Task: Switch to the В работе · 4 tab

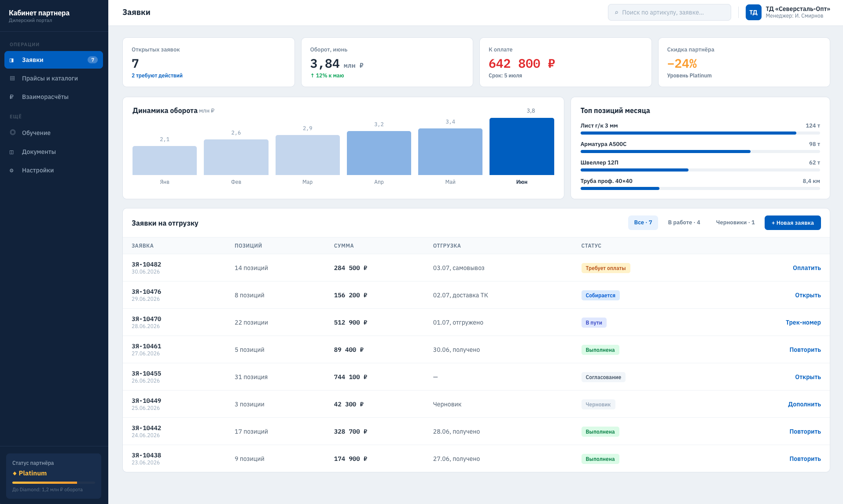Action: tap(684, 223)
